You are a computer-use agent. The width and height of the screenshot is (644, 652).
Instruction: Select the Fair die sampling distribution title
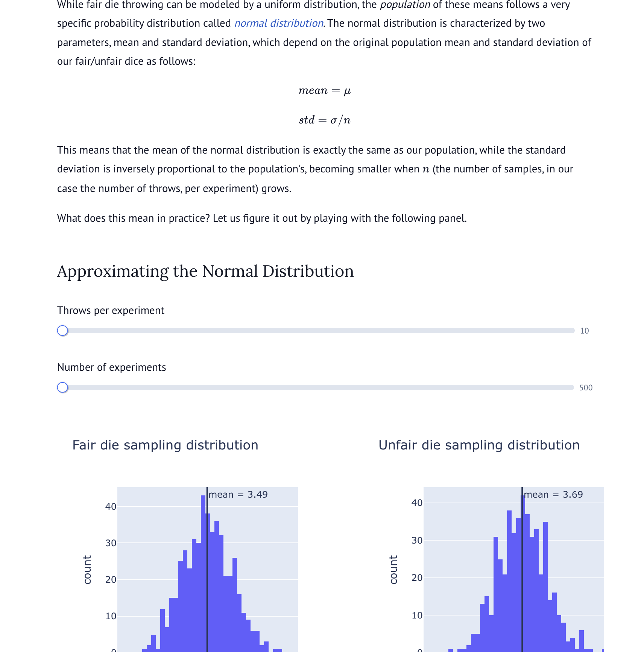(x=166, y=445)
